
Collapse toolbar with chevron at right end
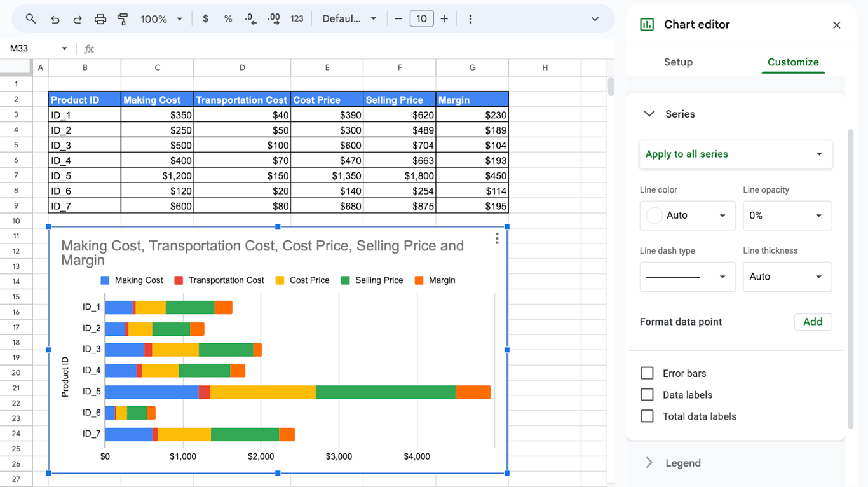tap(595, 19)
